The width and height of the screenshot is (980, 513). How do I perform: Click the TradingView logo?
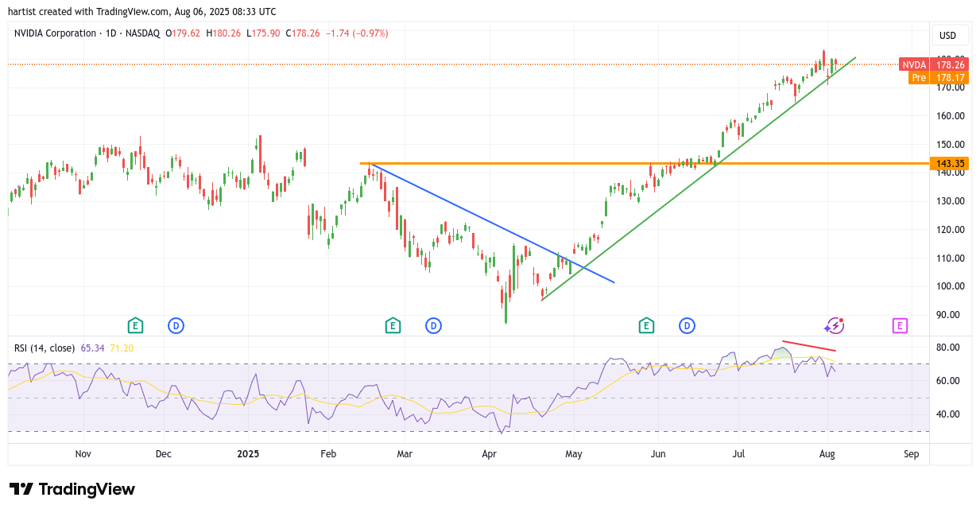click(x=72, y=489)
